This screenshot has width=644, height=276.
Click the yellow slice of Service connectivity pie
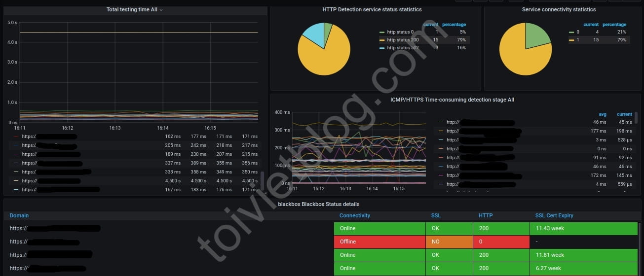pyautogui.click(x=518, y=57)
